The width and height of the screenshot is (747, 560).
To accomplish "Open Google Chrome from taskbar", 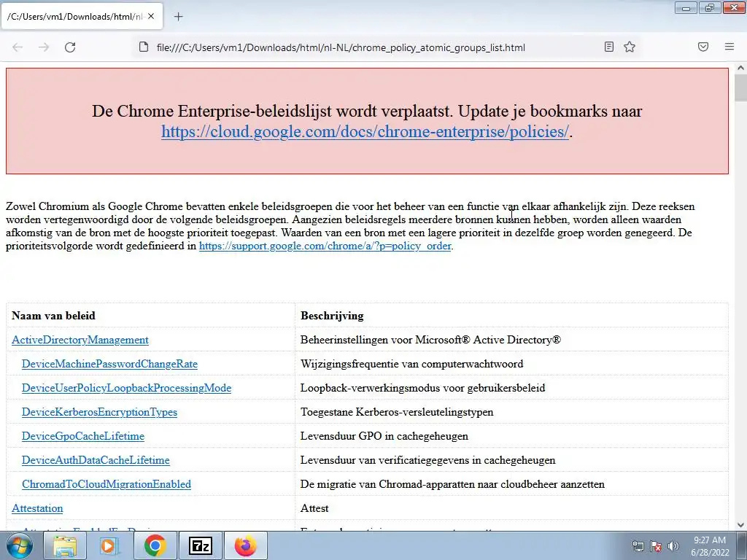I will (155, 545).
